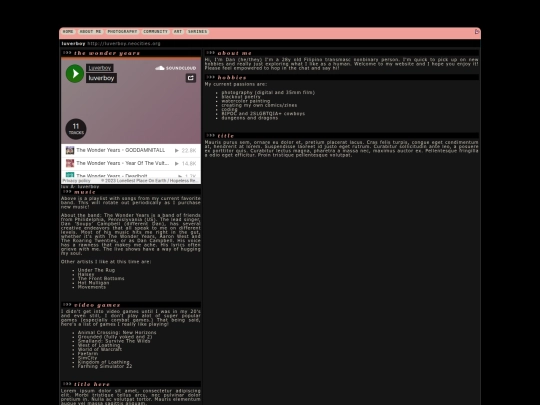Click artist 'Movements'
The height and width of the screenshot is (405, 540).
[92, 287]
